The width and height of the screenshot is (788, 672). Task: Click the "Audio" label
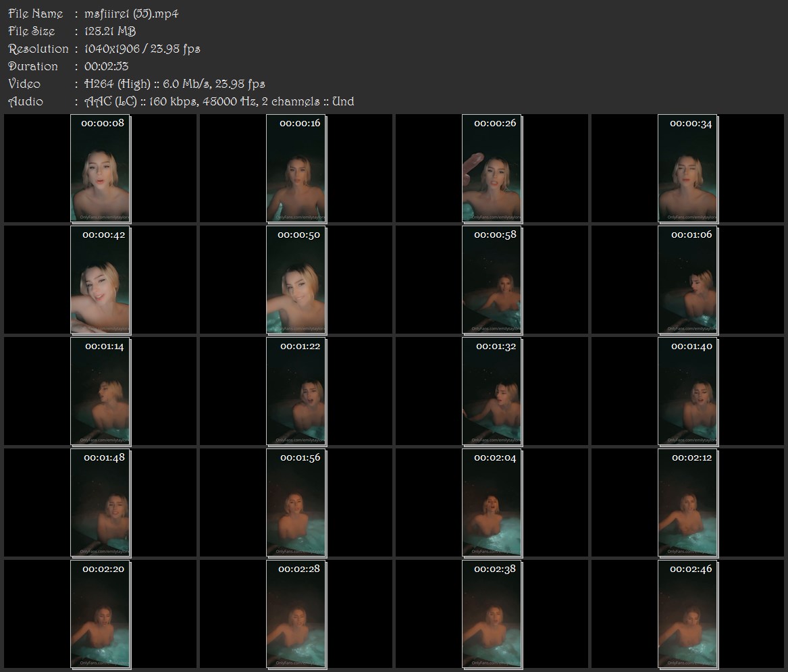[x=26, y=101]
